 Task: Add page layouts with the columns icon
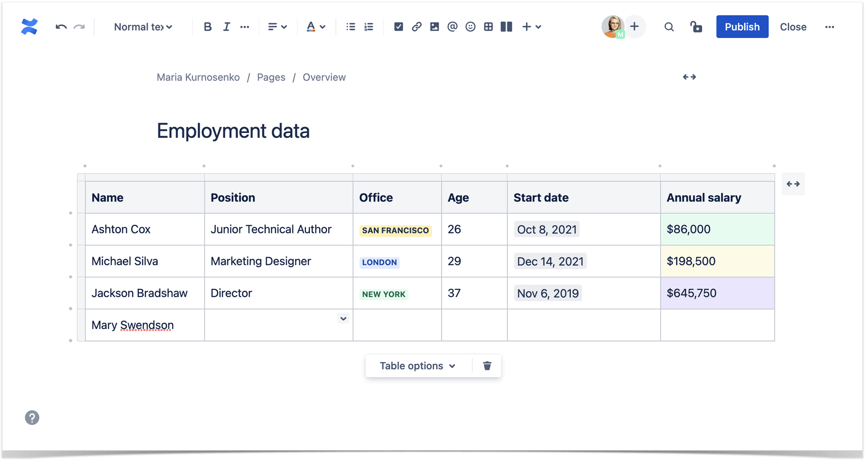coord(506,27)
